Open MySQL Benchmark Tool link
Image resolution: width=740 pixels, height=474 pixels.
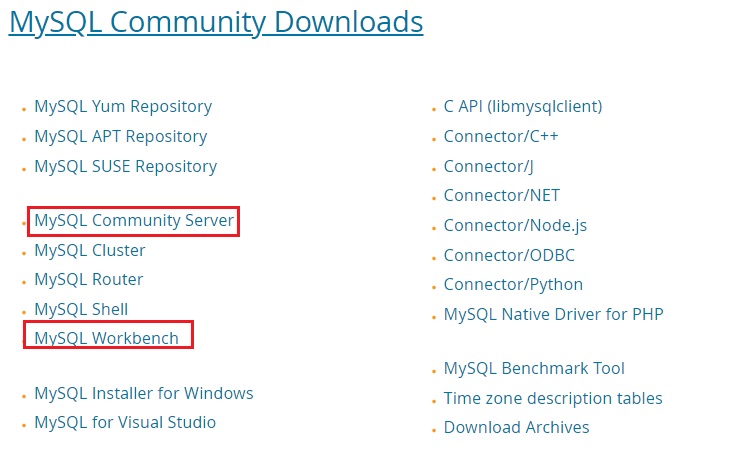coord(534,368)
